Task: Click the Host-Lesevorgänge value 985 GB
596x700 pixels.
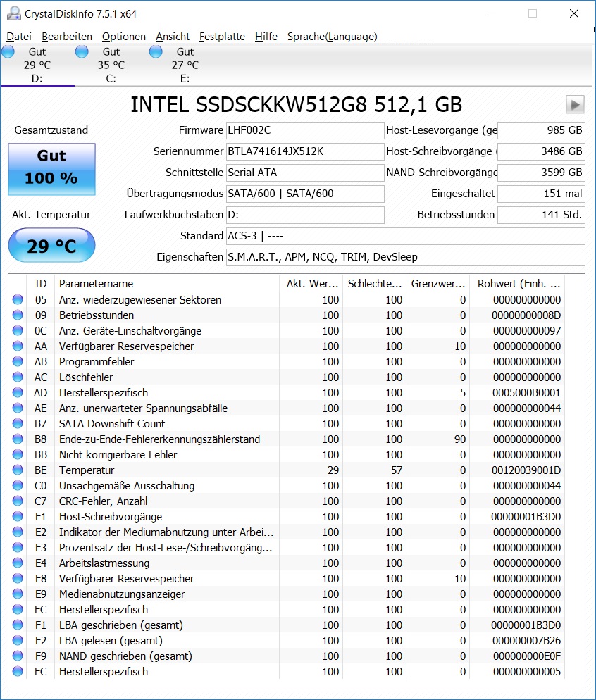Action: pyautogui.click(x=541, y=130)
